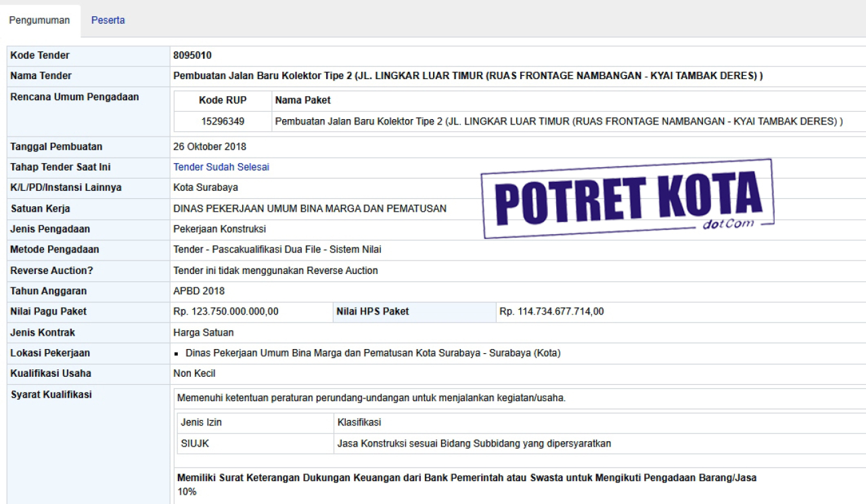Click the Satuan Kerja value text
Screen dimensions: 866x504
[x=310, y=208]
